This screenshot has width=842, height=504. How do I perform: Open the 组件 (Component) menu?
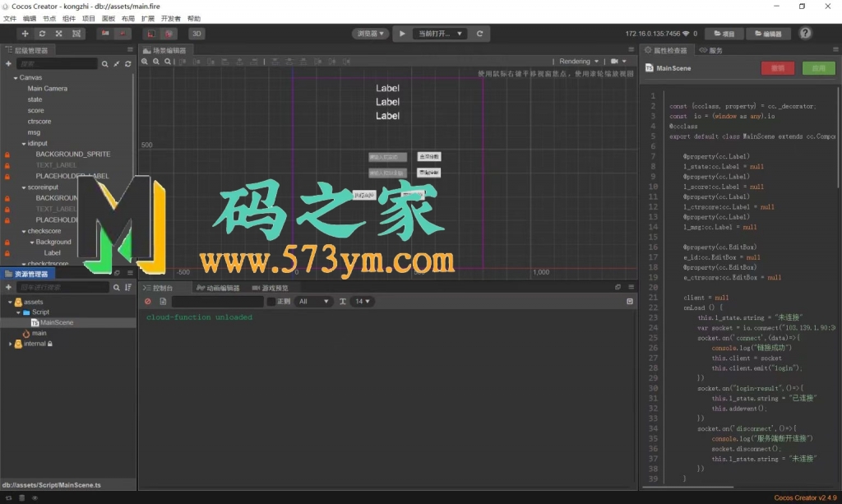(x=69, y=19)
